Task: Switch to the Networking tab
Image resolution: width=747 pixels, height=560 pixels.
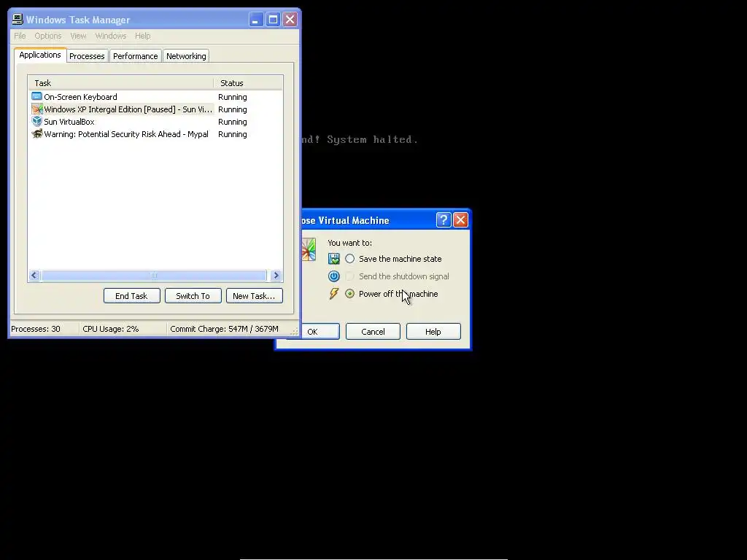Action: (186, 55)
